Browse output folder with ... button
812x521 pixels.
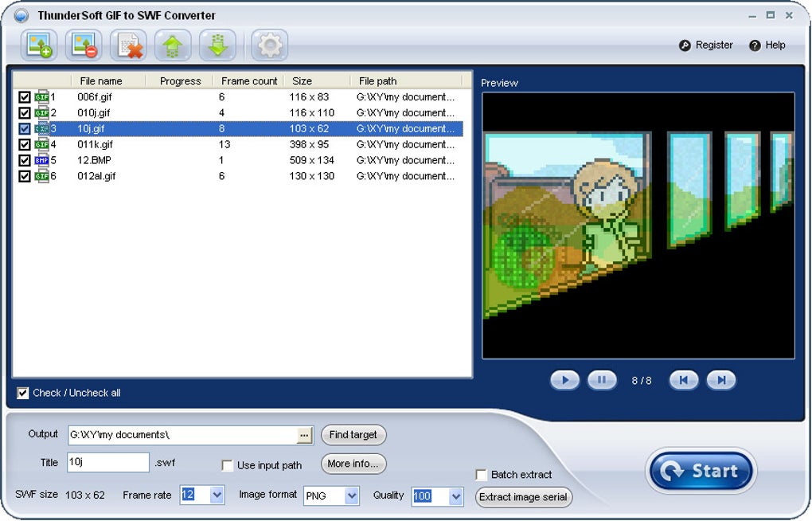click(x=304, y=435)
